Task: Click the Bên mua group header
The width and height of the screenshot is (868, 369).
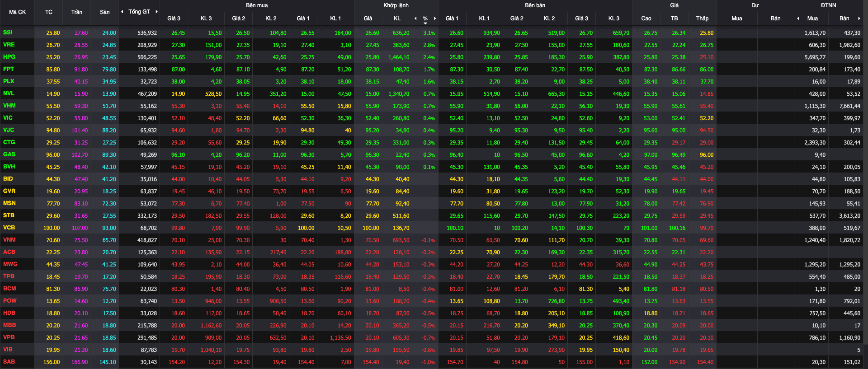Action: pyautogui.click(x=257, y=5)
